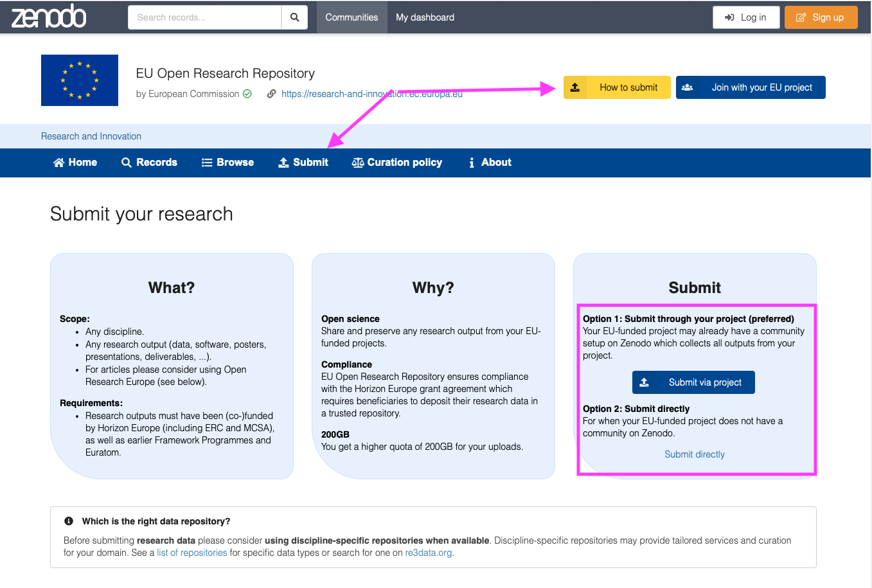Image resolution: width=872 pixels, height=588 pixels.
Task: Open the Communities menu item
Action: [351, 17]
